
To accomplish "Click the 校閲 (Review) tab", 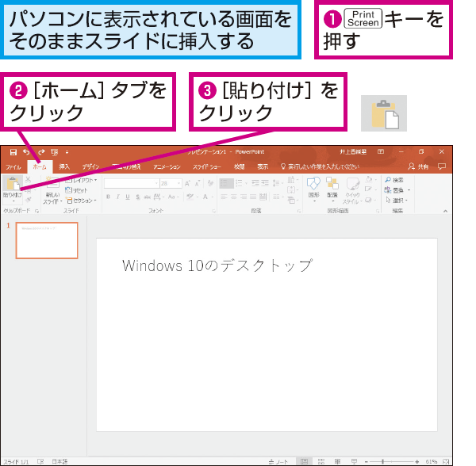I will (x=240, y=166).
